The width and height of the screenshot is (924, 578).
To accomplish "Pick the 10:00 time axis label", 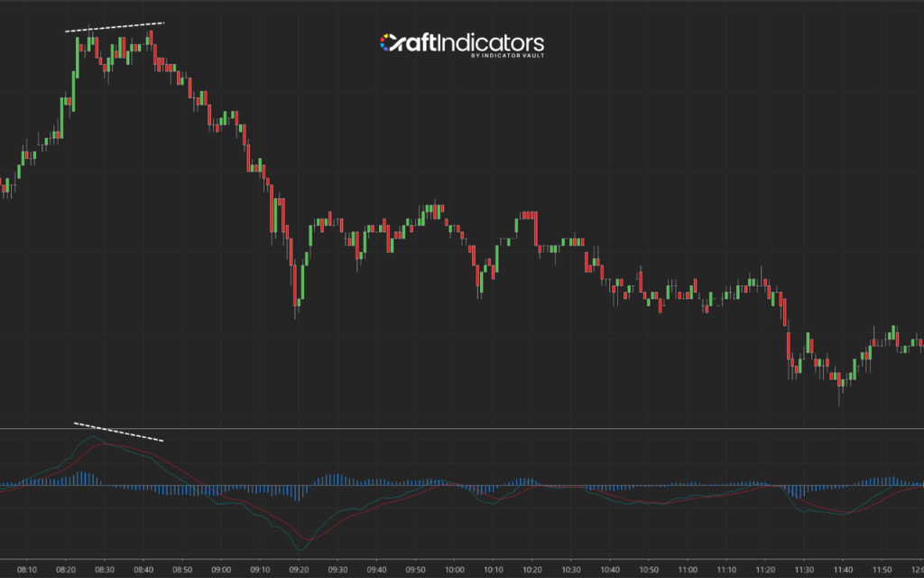I will (455, 570).
